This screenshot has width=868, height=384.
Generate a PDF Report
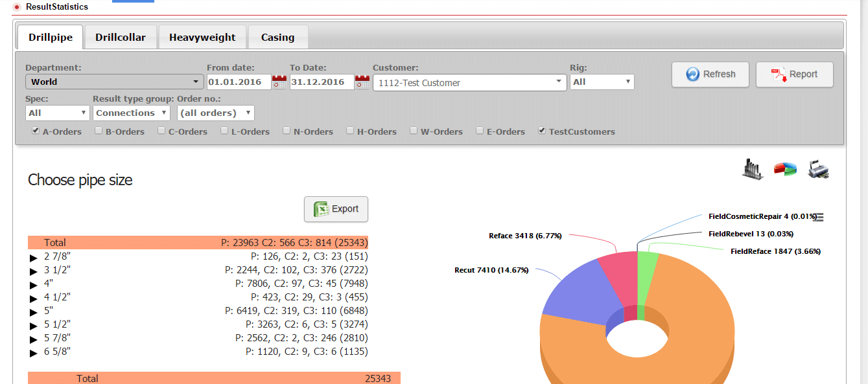[x=794, y=74]
